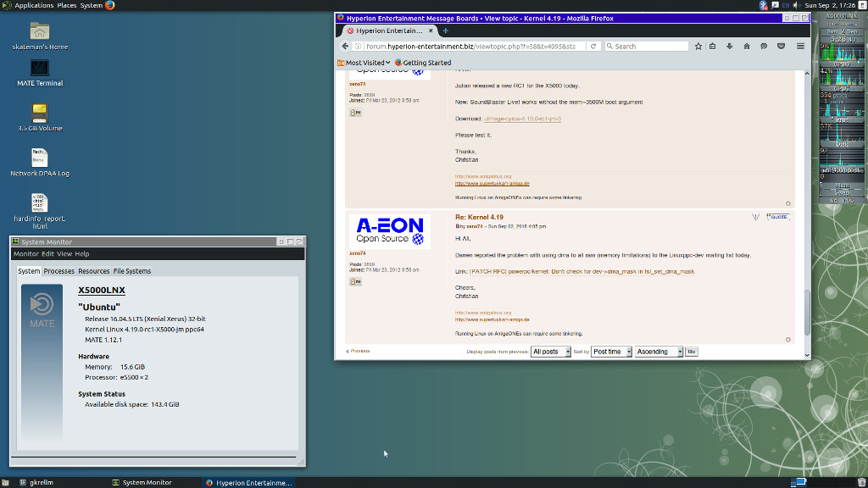This screenshot has width=868, height=488.
Task: Switch to the File Systems tab
Action: [x=131, y=271]
